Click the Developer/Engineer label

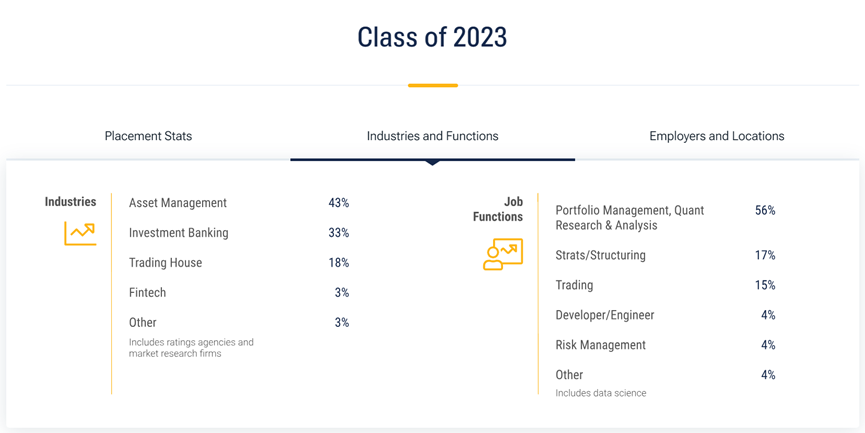605,315
